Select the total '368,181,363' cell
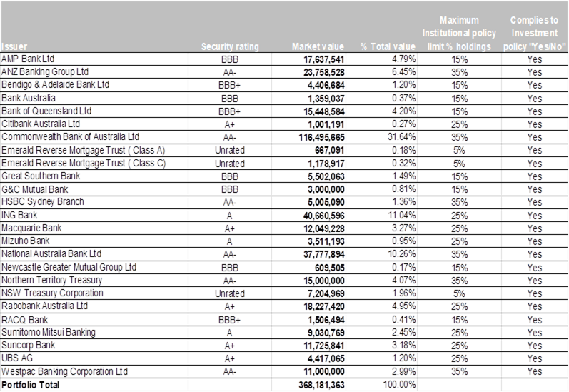 coord(321,385)
